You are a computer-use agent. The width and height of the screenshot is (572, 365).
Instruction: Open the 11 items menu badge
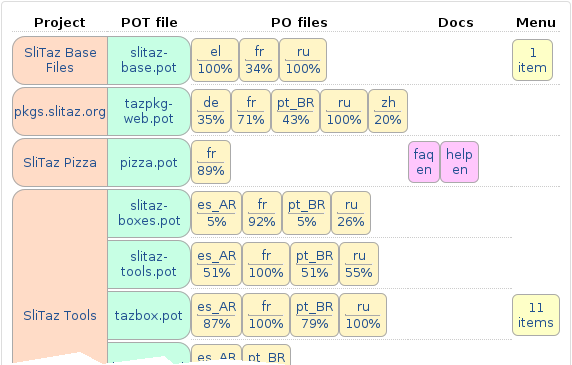(x=536, y=315)
